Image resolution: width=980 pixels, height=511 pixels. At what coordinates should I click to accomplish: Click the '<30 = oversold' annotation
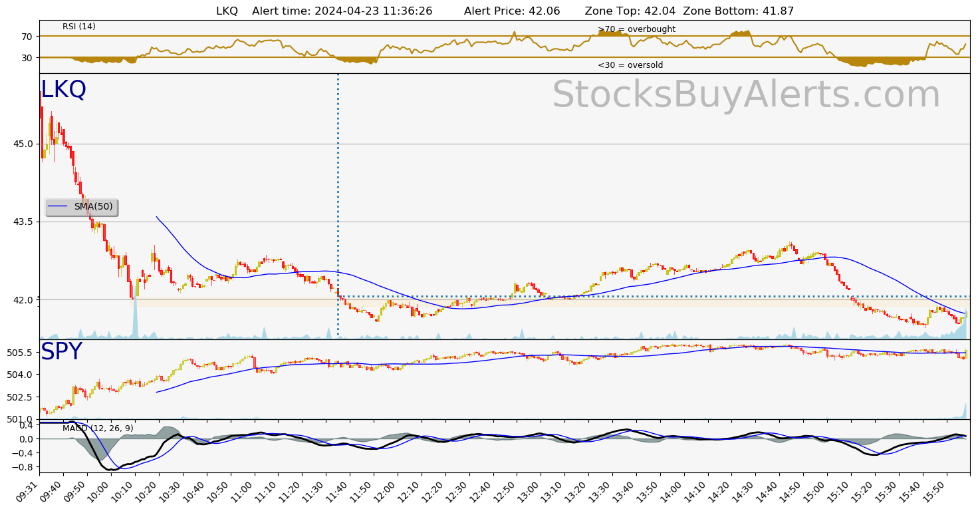(x=630, y=65)
